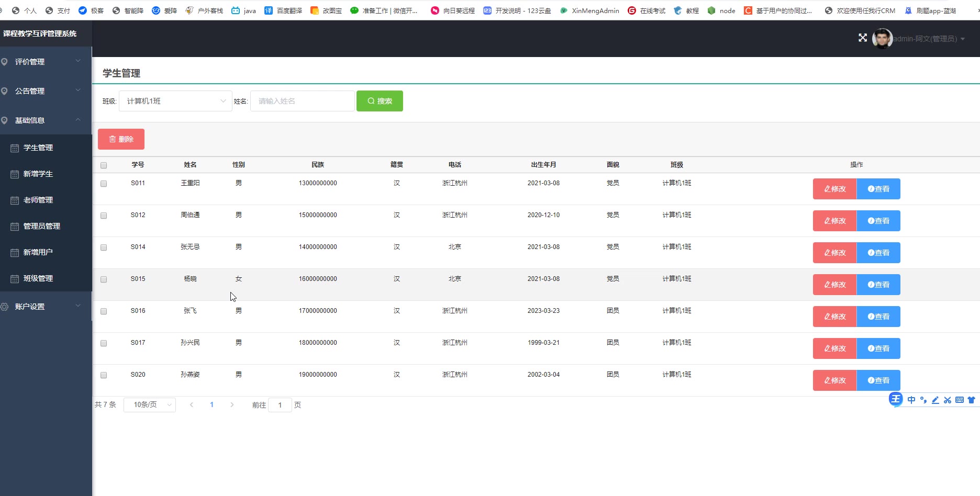Click the 学生管理 sidebar table icon
Image resolution: width=980 pixels, height=496 pixels.
[x=15, y=148]
